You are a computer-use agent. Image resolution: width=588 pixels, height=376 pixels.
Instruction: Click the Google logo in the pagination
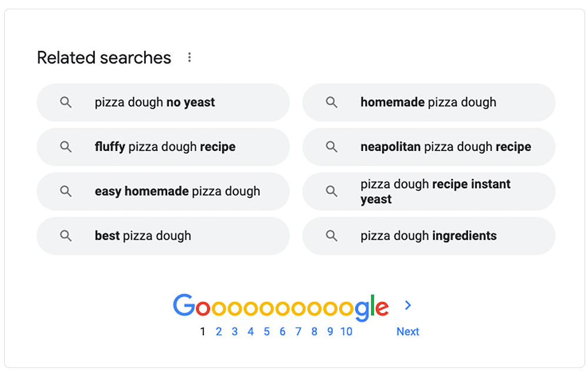click(280, 307)
